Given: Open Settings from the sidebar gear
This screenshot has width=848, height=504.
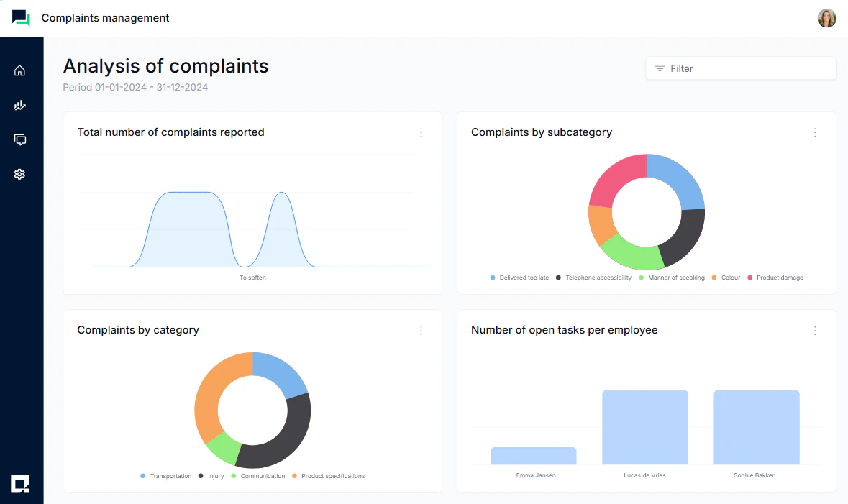Looking at the screenshot, I should click(x=19, y=174).
